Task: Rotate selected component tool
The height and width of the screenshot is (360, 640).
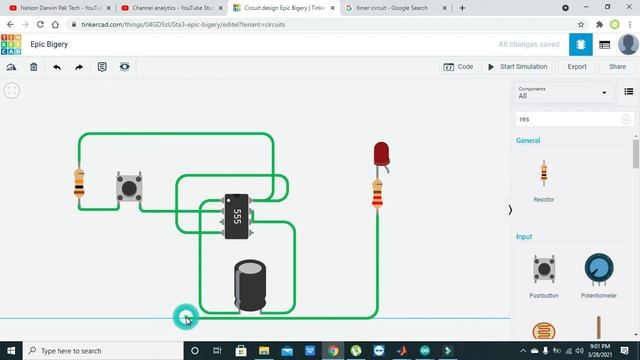Action: (11, 67)
